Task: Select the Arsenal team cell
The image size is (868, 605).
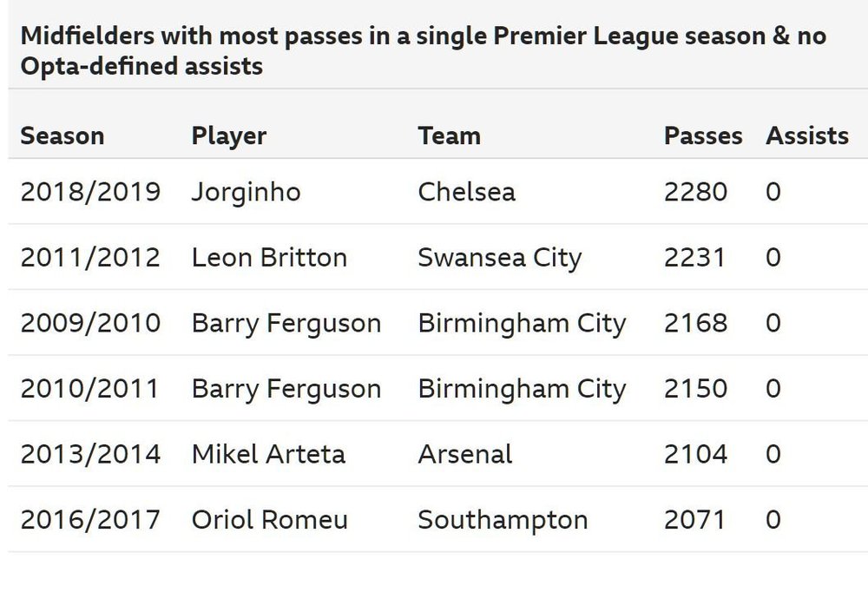Action: point(465,454)
